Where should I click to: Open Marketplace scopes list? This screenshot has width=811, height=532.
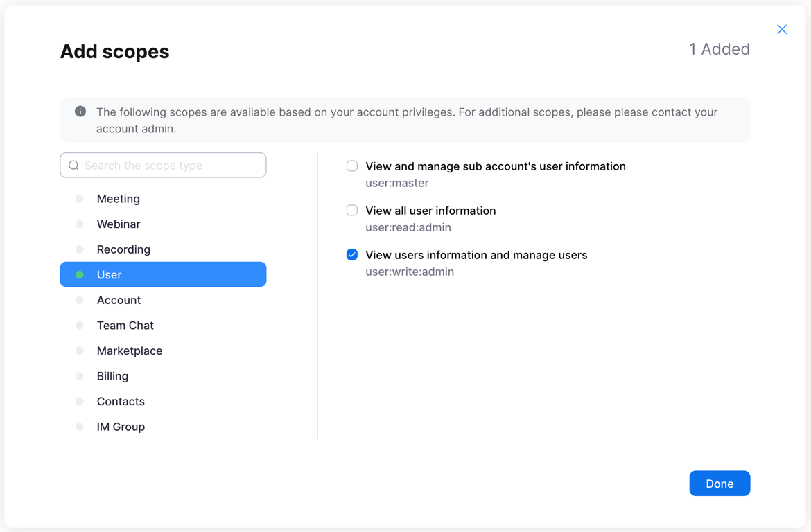129,351
